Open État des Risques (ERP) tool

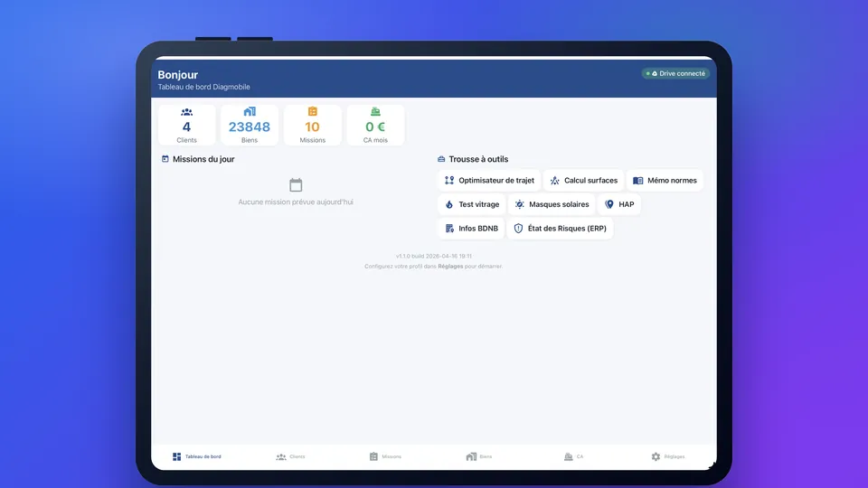tap(560, 228)
